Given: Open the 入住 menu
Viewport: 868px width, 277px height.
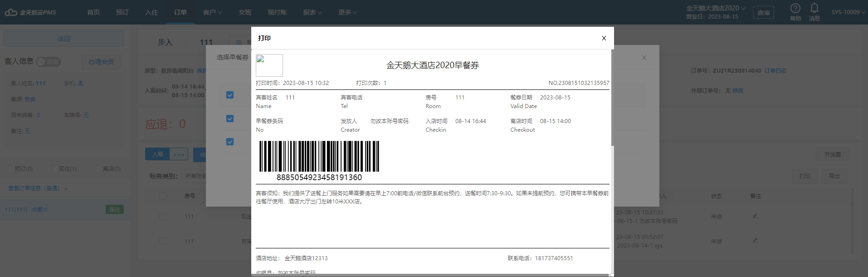Looking at the screenshot, I should 151,12.
